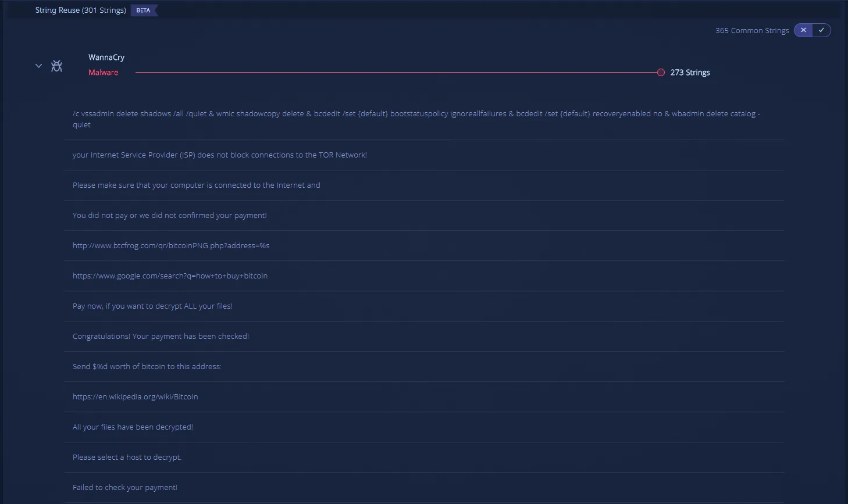Click the WannaCry family name

[106, 58]
